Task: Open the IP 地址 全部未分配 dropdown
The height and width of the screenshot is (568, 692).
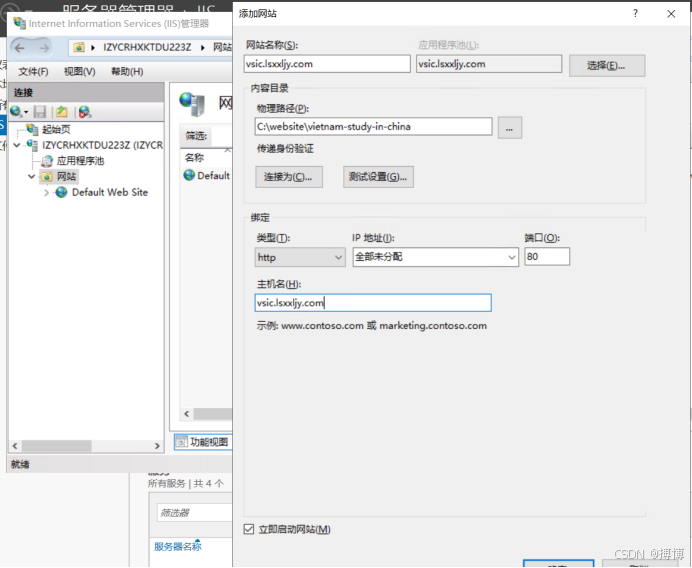Action: 436,257
